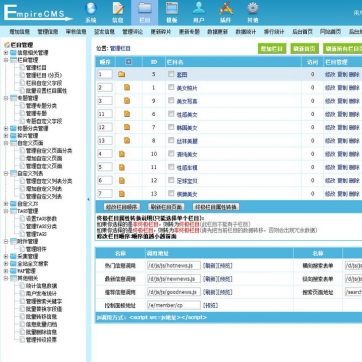The width and height of the screenshot is (362, 362).
Task: Click the 修改栏目顺序 button below the table
Action: coord(122,207)
